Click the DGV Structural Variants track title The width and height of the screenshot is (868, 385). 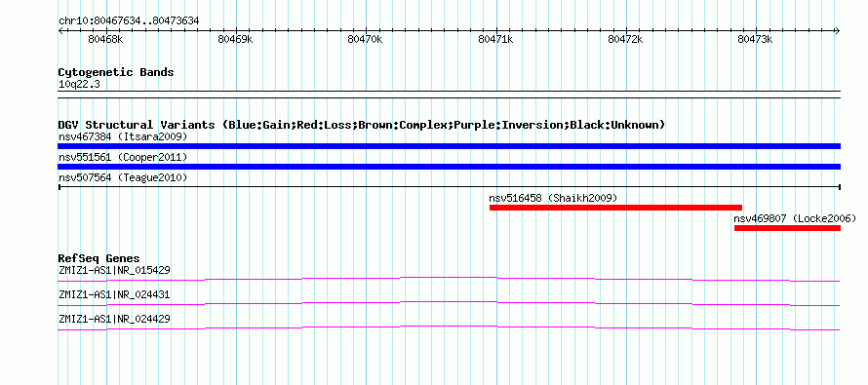pyautogui.click(x=362, y=125)
